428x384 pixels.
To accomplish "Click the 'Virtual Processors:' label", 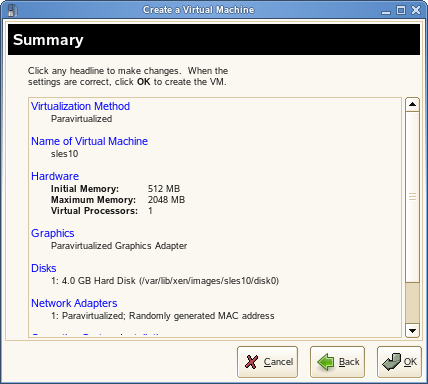I will (94, 211).
